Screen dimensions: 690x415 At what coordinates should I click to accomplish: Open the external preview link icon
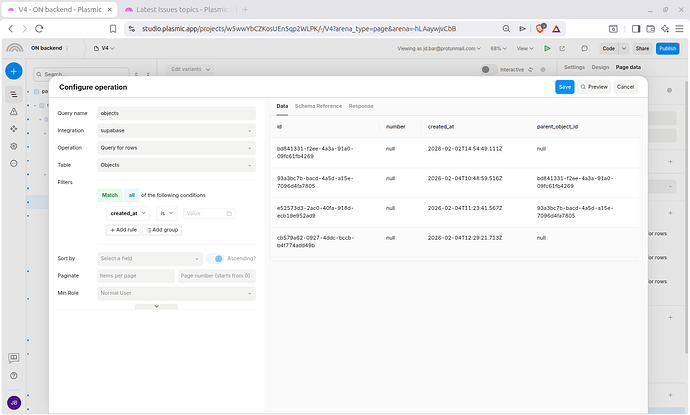[x=562, y=48]
